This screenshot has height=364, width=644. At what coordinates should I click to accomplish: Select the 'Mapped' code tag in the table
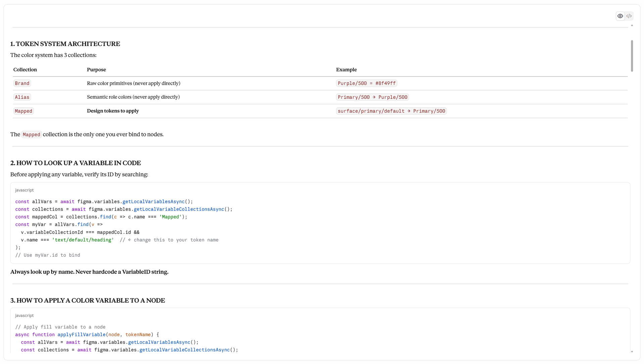pos(23,111)
